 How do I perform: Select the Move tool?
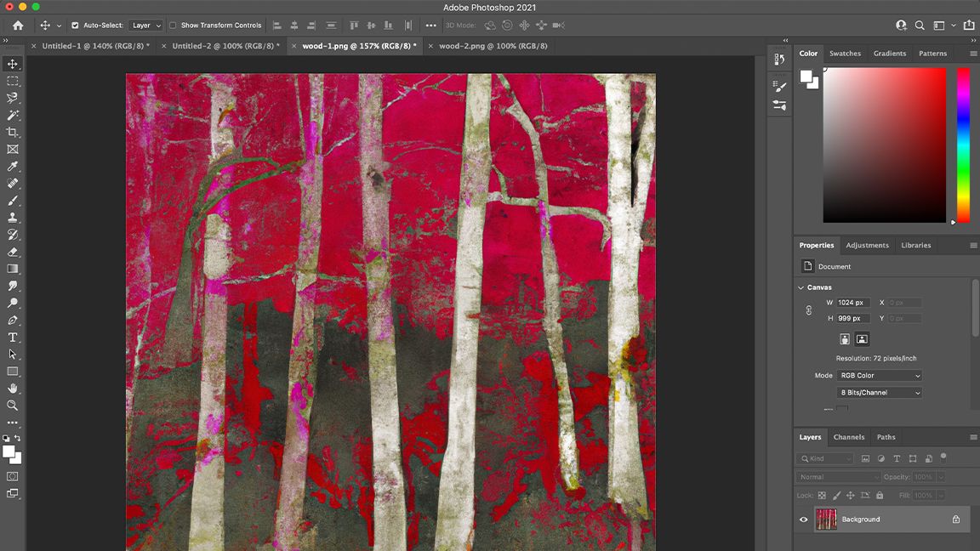(x=12, y=64)
